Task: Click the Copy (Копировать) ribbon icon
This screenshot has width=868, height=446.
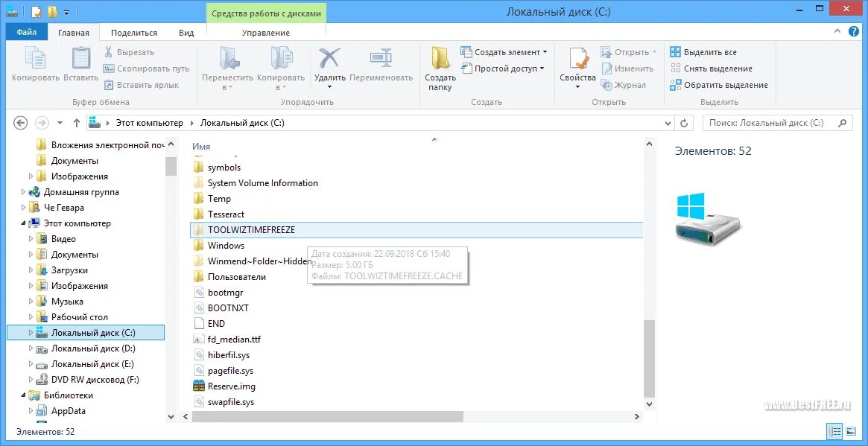Action: tap(36, 59)
